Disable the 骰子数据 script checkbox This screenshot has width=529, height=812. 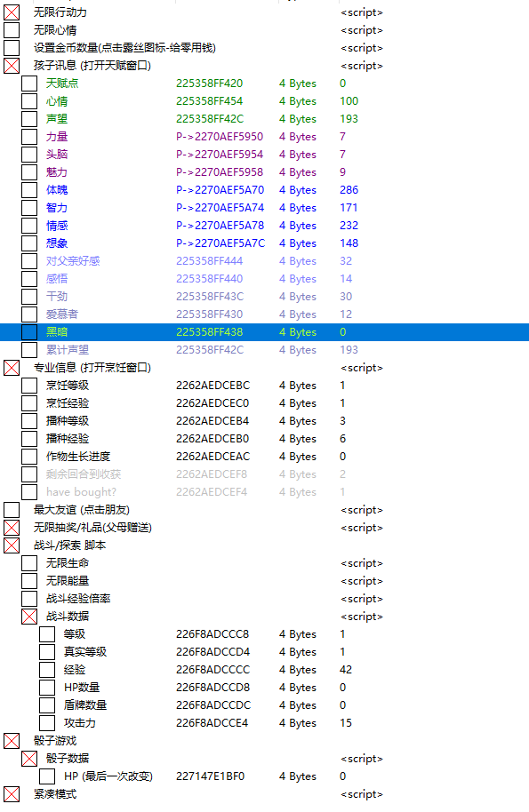pos(29,759)
